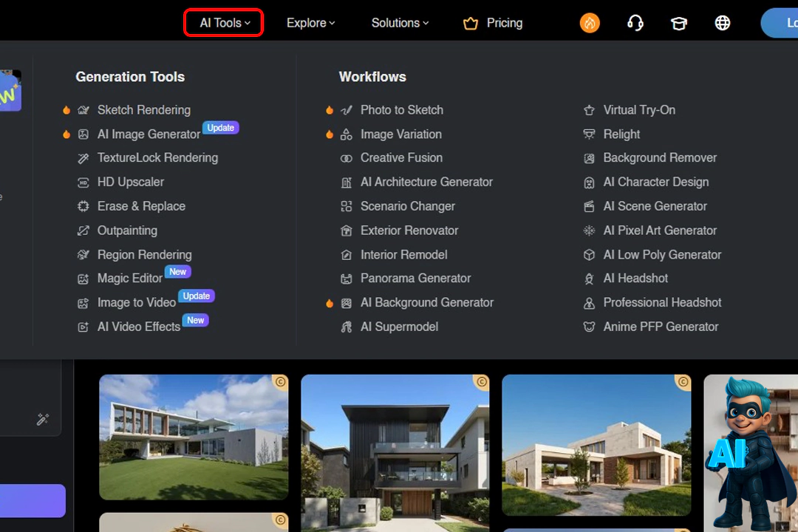This screenshot has height=532, width=798.
Task: Go to the Pricing page
Action: pyautogui.click(x=504, y=23)
